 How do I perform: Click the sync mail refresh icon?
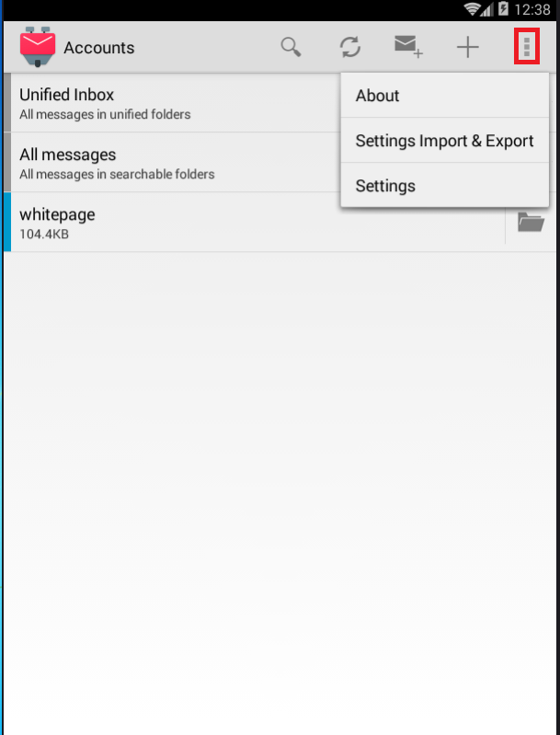tap(350, 47)
